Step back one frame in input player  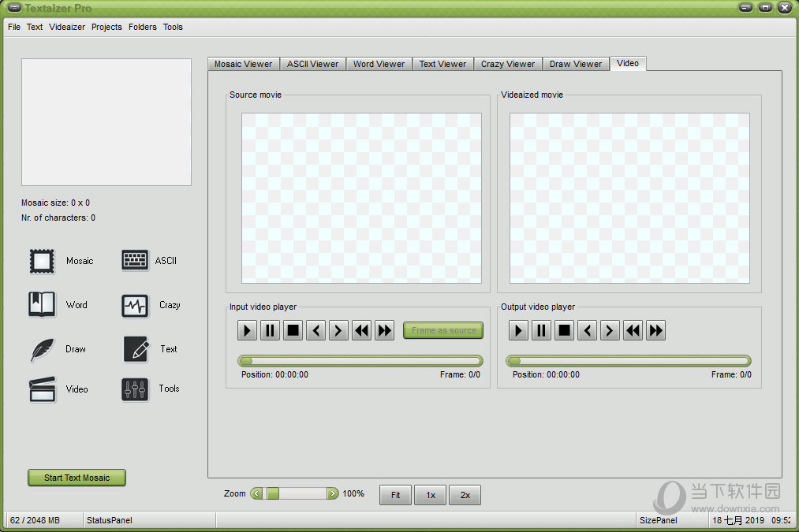click(x=316, y=331)
